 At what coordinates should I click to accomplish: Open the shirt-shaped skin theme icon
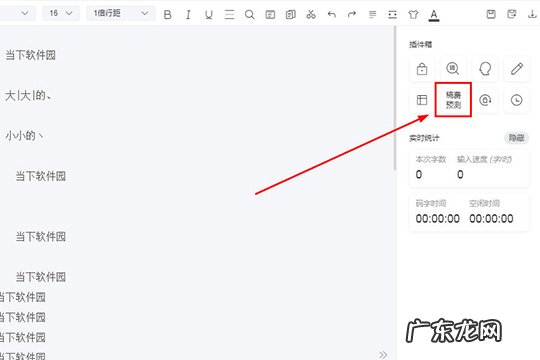(x=413, y=14)
